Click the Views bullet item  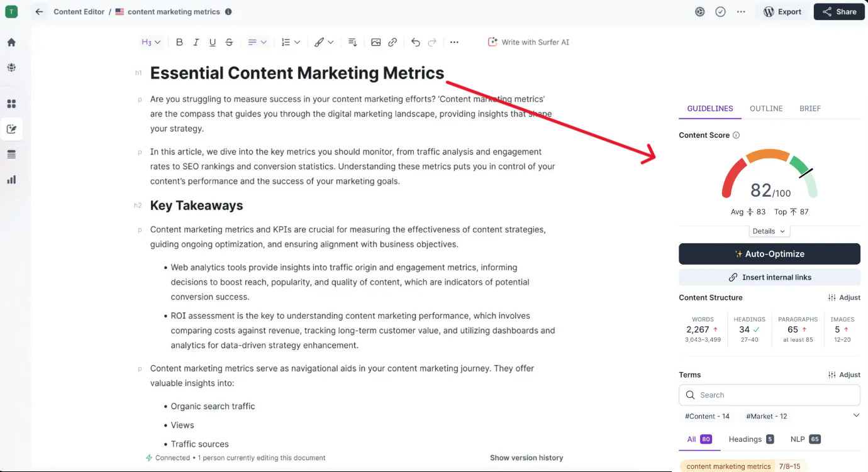tap(182, 425)
